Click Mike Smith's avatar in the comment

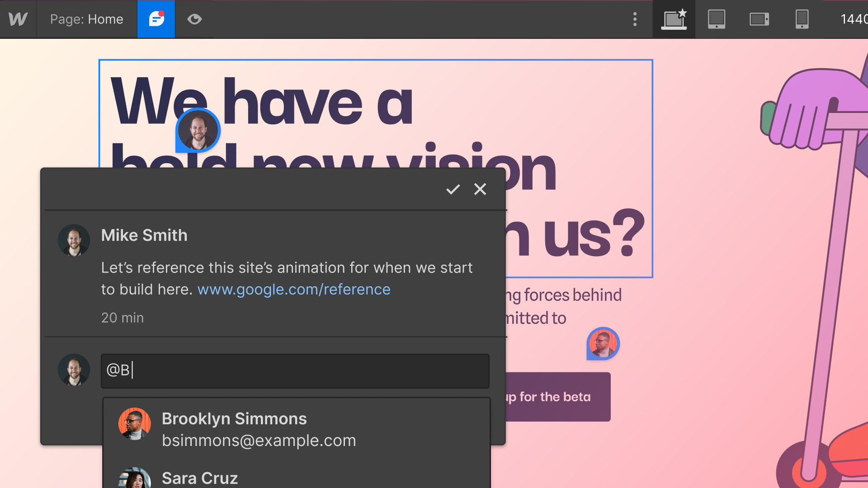click(x=74, y=240)
